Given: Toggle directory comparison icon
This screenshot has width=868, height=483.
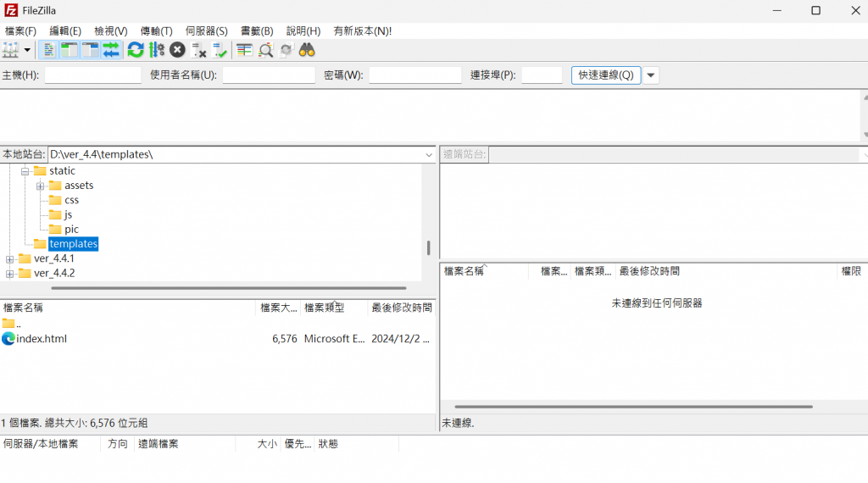Looking at the screenshot, I should pyautogui.click(x=265, y=50).
